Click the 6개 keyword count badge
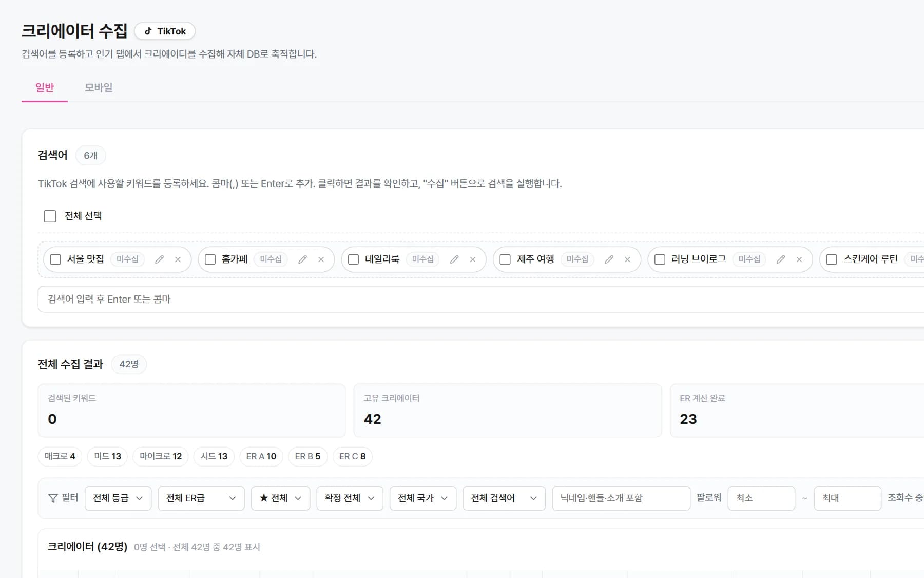Image resolution: width=924 pixels, height=578 pixels. [91, 155]
